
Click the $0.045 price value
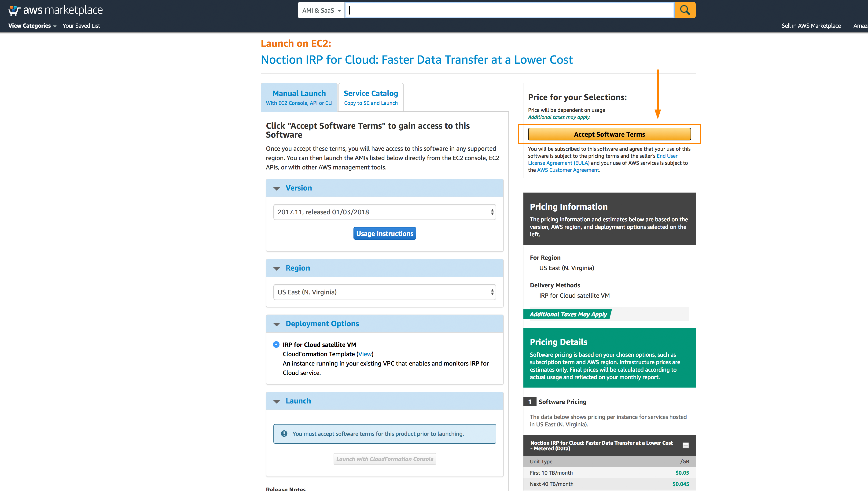[x=680, y=484]
